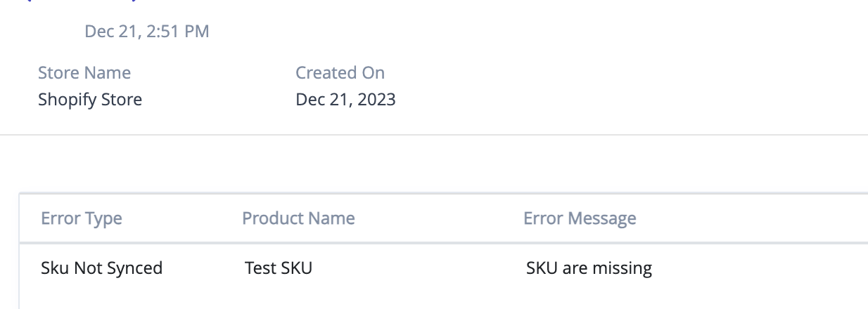The image size is (868, 309).
Task: Click the Shopify Store value
Action: [x=90, y=100]
